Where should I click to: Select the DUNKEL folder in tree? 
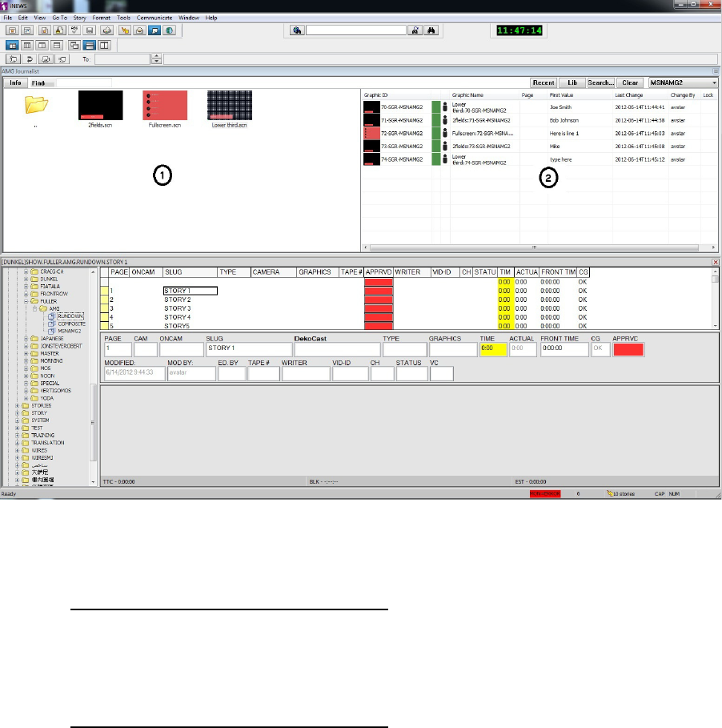(x=49, y=279)
